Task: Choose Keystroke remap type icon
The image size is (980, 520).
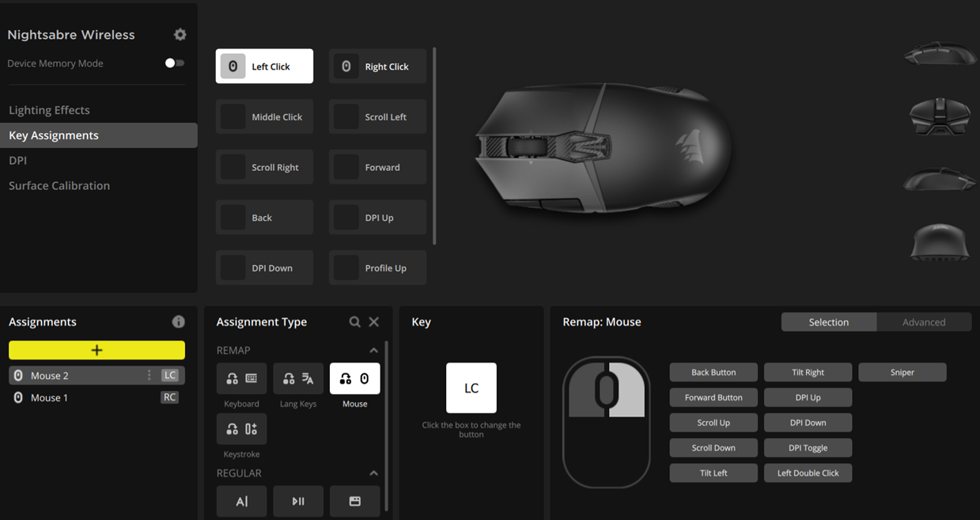Action: (241, 429)
